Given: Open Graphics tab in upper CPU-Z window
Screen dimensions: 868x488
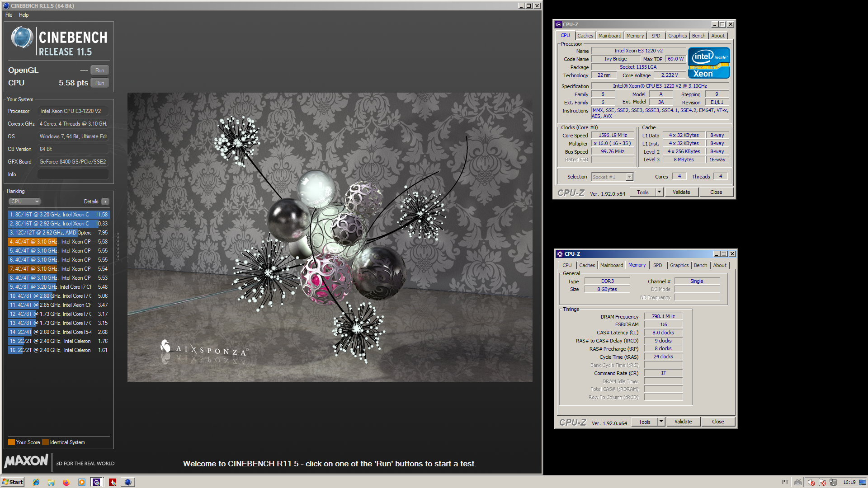Looking at the screenshot, I should 678,36.
